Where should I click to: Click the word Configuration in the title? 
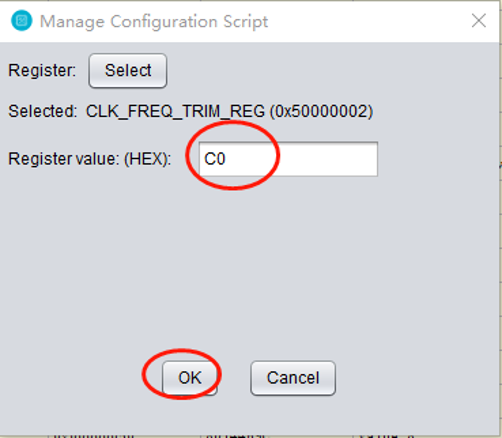point(164,22)
